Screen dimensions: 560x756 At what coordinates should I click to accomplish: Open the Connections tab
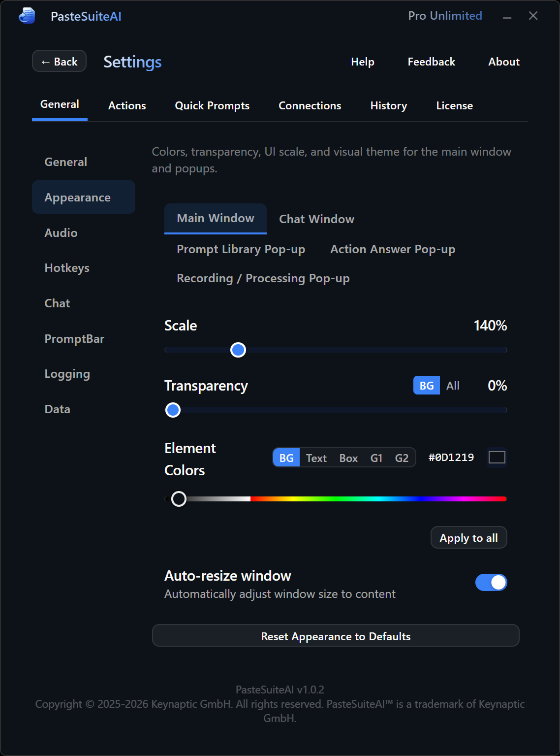tap(310, 105)
